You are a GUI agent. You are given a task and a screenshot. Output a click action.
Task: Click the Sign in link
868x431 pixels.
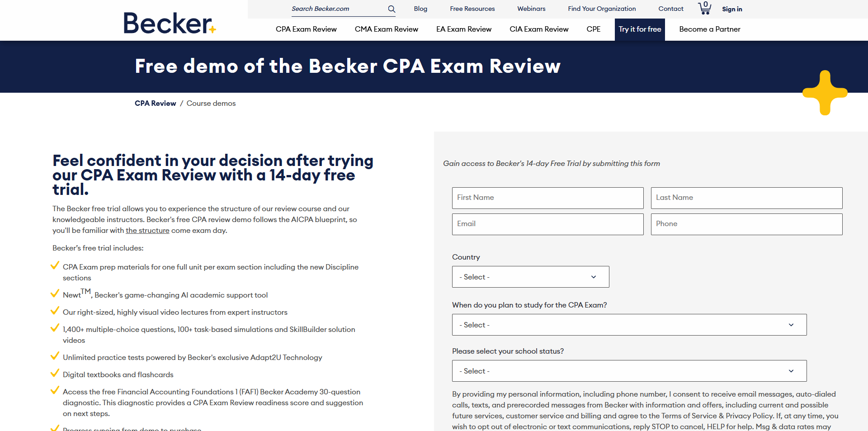732,9
